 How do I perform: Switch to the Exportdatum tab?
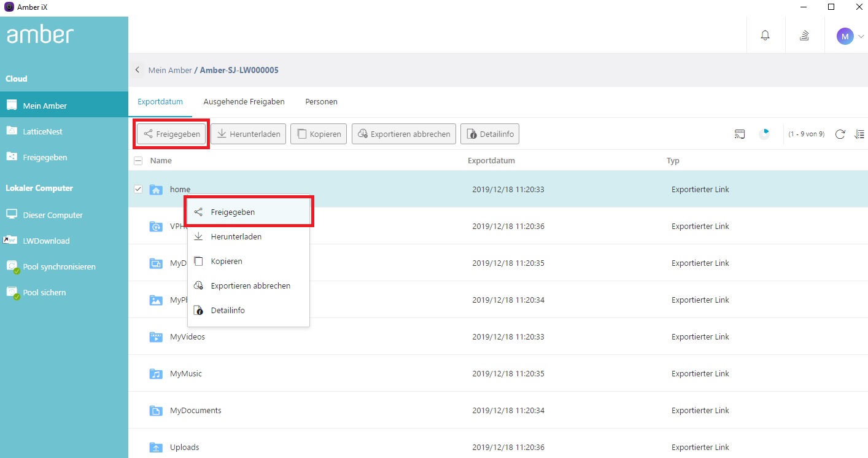coord(160,102)
